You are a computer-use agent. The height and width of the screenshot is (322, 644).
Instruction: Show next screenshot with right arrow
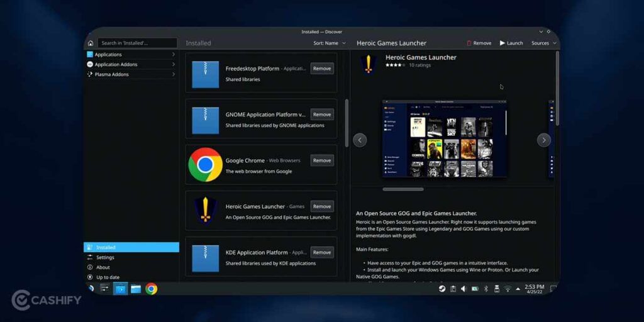544,140
